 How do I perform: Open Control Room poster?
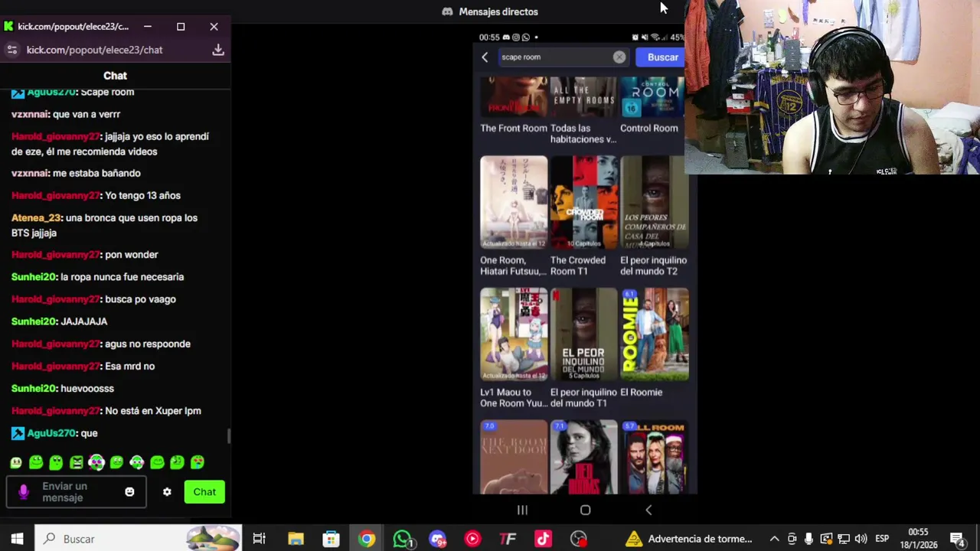(654, 97)
